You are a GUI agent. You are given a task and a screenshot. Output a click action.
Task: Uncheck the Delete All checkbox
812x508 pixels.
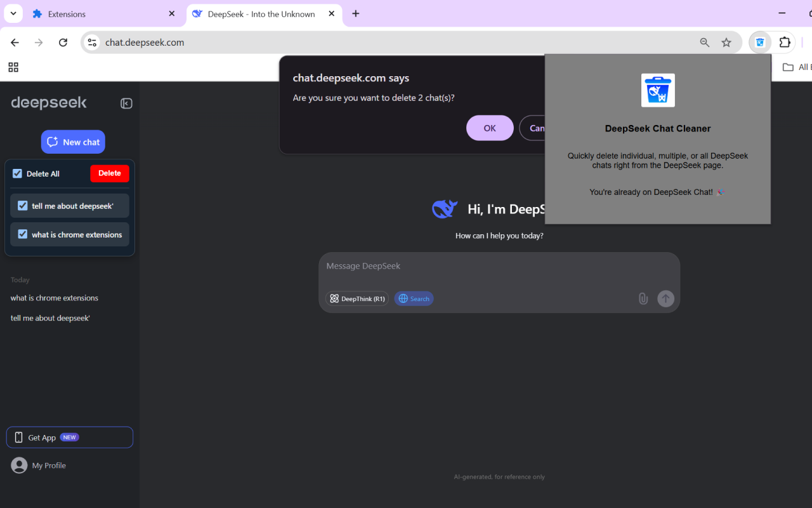click(17, 173)
